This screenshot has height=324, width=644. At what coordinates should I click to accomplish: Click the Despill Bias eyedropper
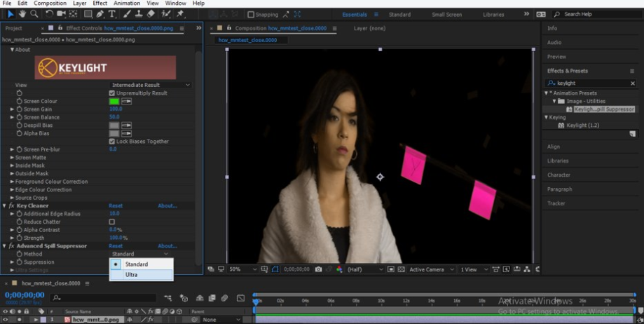127,126
